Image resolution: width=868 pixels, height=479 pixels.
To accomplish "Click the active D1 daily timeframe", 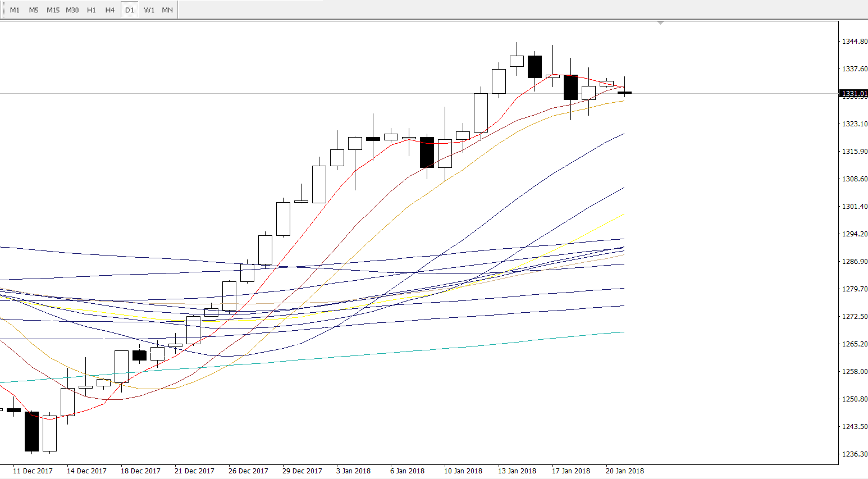I will coord(130,10).
